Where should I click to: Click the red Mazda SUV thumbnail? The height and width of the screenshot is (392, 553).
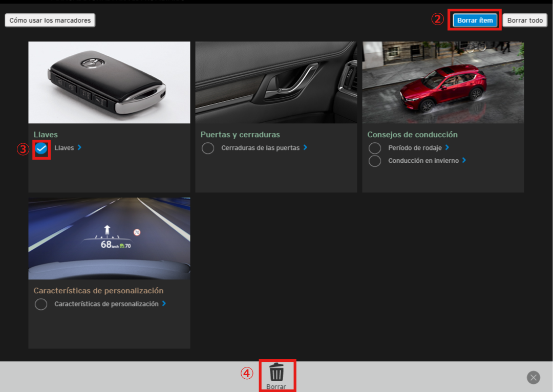click(443, 82)
